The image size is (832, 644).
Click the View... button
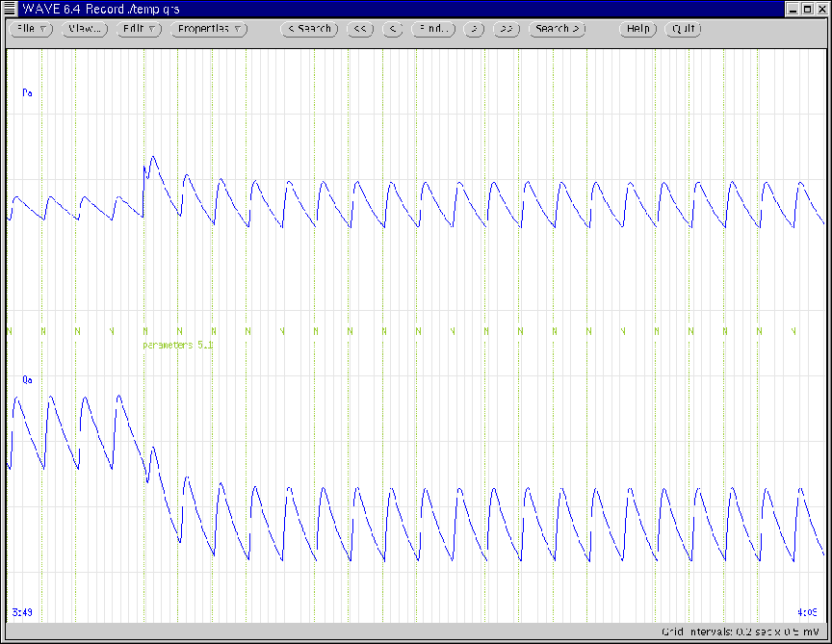[x=85, y=29]
